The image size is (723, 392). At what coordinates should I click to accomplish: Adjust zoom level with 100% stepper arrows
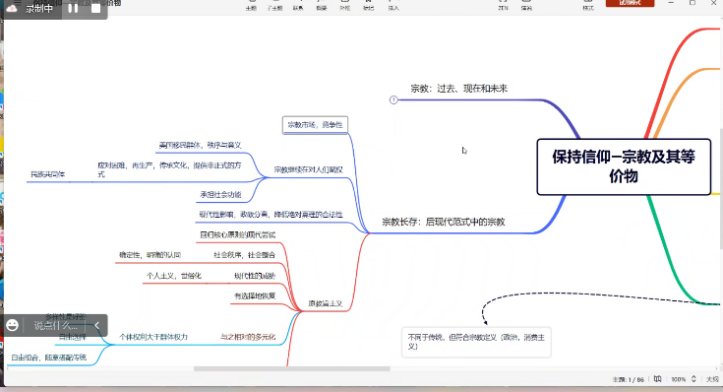693,379
